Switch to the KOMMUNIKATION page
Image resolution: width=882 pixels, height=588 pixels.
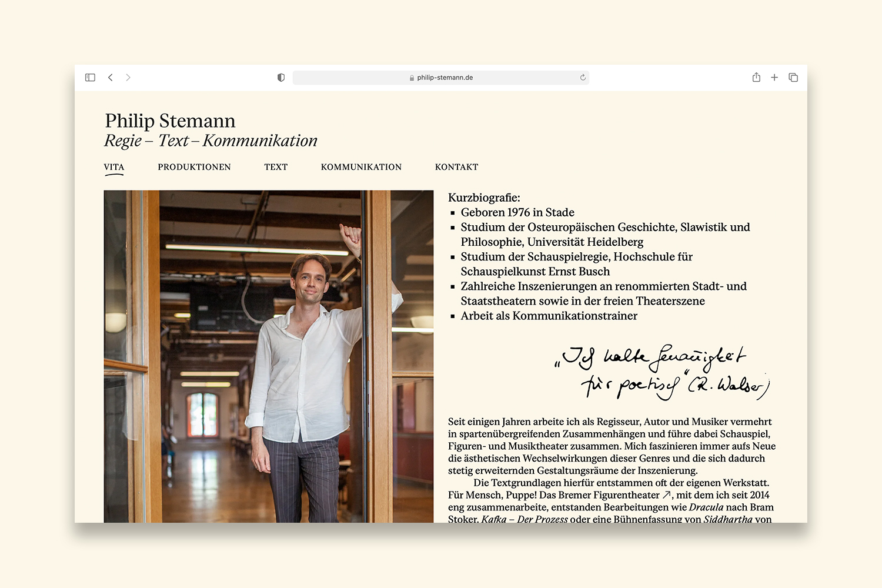361,167
